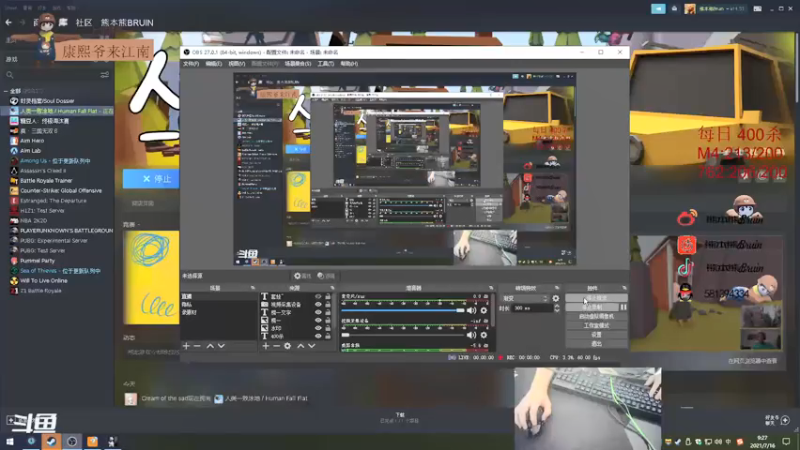Click the blue 停止 button in Steam

pyautogui.click(x=151, y=179)
